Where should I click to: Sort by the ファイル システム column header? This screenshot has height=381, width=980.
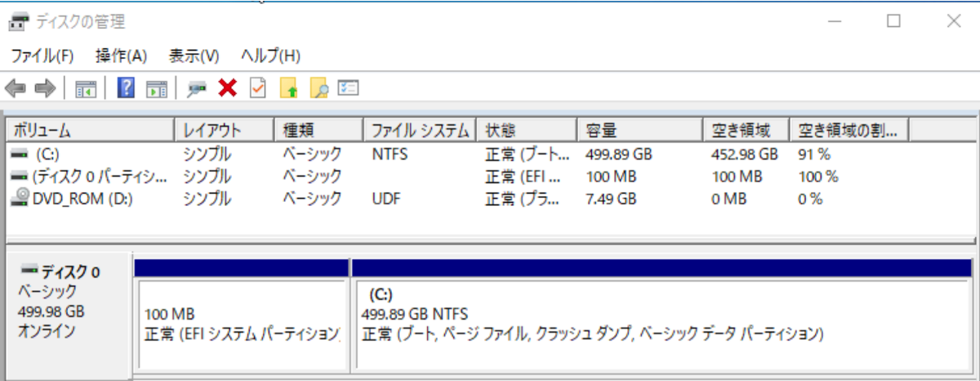420,130
